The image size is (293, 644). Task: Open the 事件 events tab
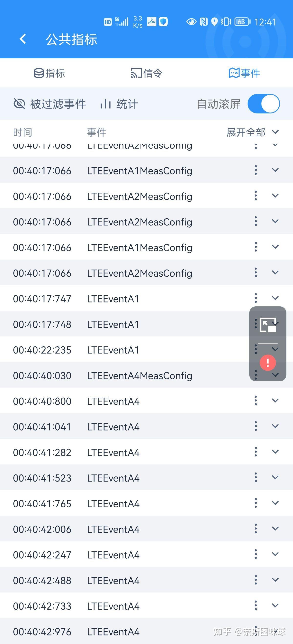(244, 73)
